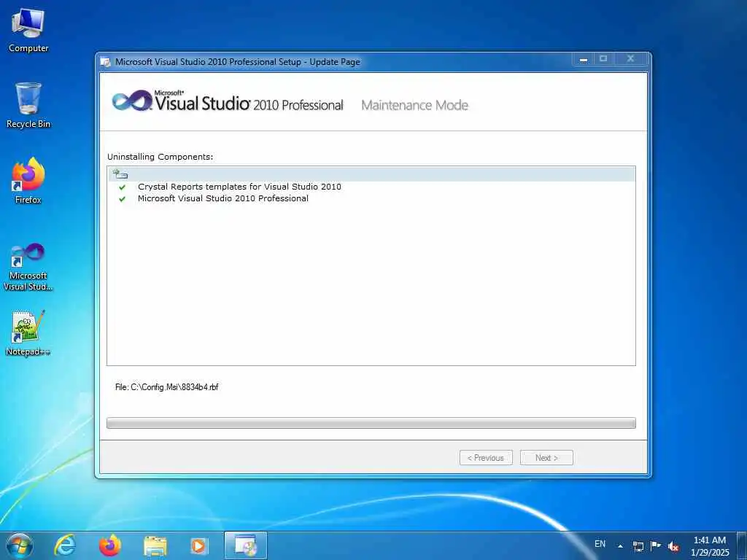Minimize the Visual Studio Setup window
This screenshot has width=747, height=560.
584,59
